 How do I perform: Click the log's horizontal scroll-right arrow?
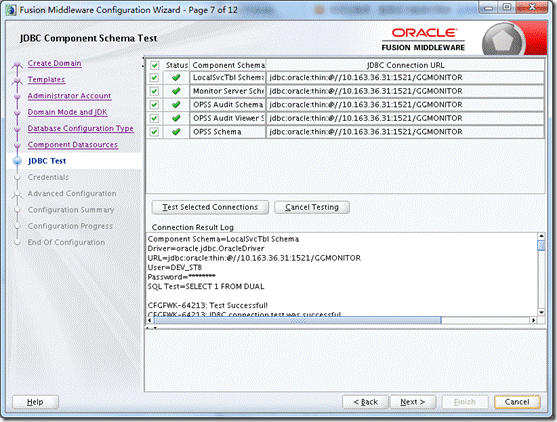[533, 320]
